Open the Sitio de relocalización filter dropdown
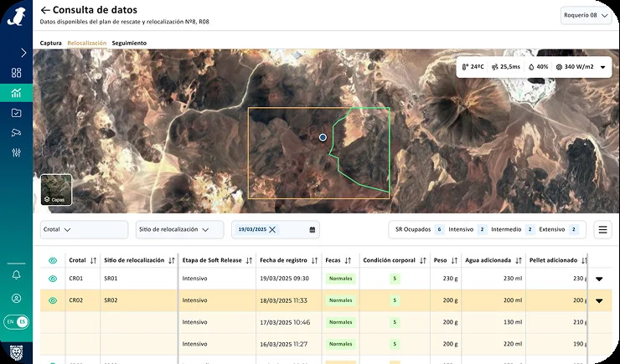This screenshot has width=620, height=364. [180, 229]
